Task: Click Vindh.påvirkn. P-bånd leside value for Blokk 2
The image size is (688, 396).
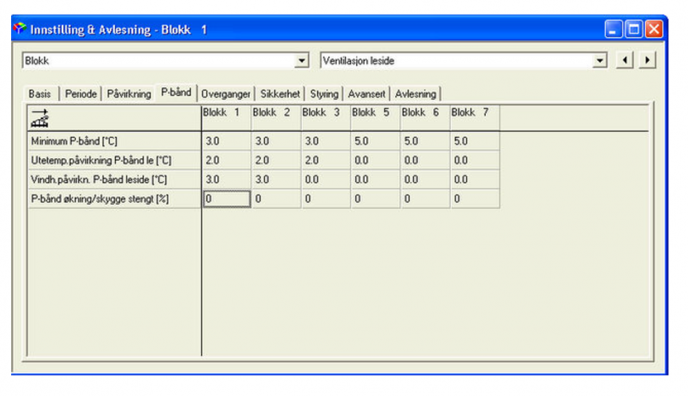Action: pyautogui.click(x=276, y=180)
